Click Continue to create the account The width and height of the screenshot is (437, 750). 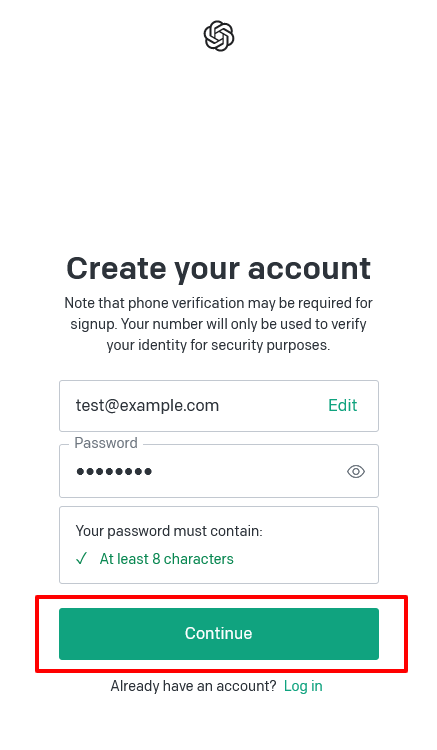[219, 634]
